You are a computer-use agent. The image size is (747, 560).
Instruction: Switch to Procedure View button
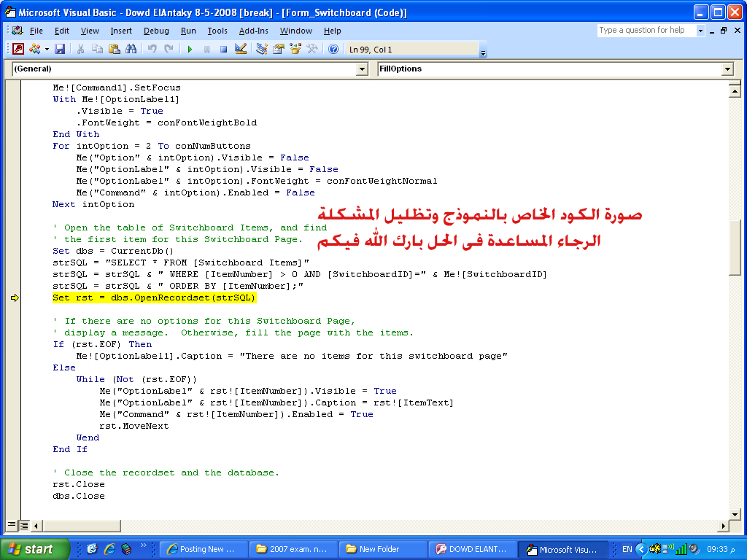[x=12, y=525]
